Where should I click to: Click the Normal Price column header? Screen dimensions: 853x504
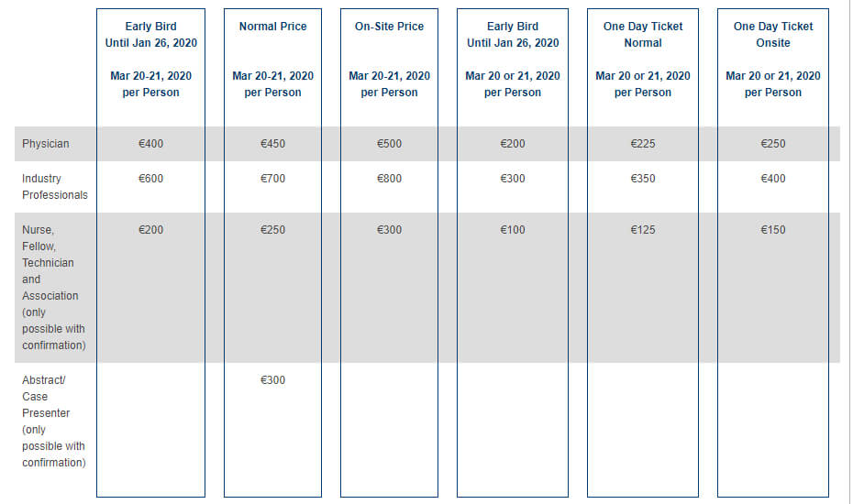pos(272,26)
